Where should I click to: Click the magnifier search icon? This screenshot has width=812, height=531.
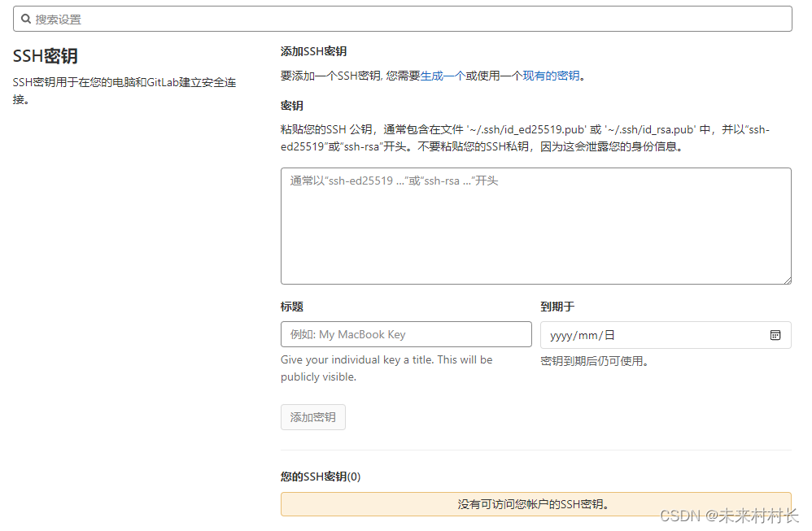[25, 19]
